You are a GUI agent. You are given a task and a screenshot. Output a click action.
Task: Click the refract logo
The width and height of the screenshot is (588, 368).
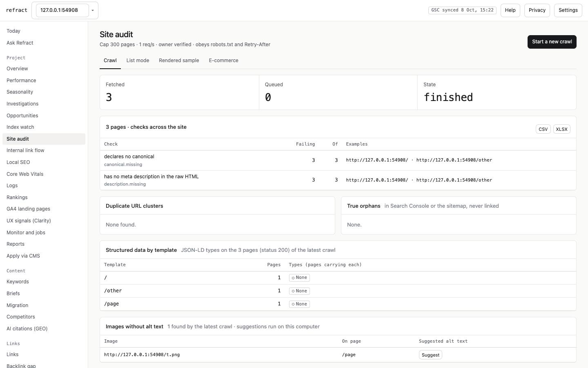[x=17, y=10]
